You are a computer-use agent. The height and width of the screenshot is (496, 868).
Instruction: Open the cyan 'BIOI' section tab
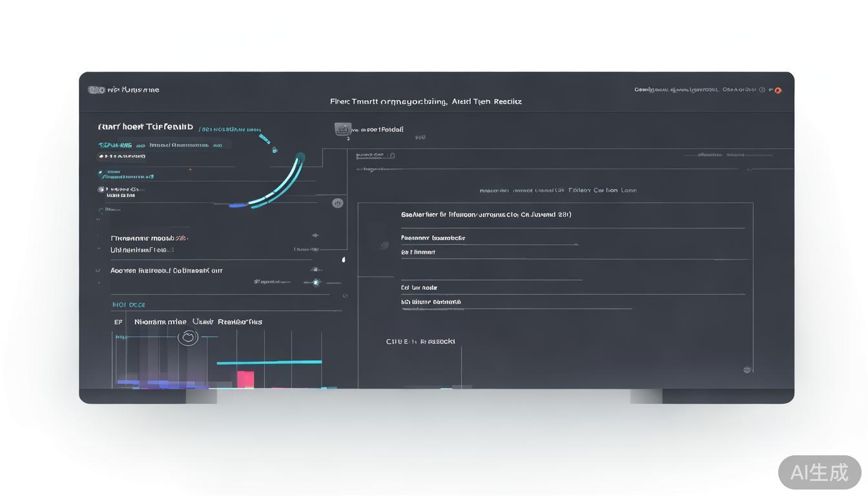129,305
